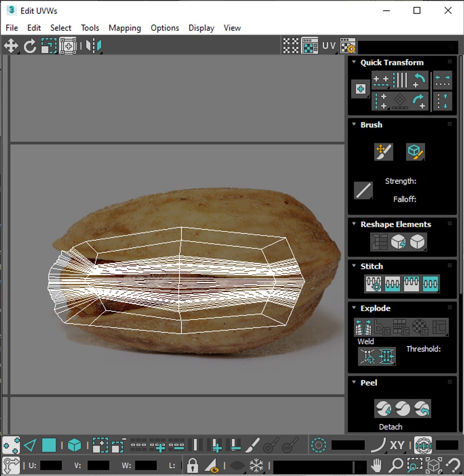
Task: Click the Mirror Selected Subobjects icon
Action: pyautogui.click(x=94, y=46)
